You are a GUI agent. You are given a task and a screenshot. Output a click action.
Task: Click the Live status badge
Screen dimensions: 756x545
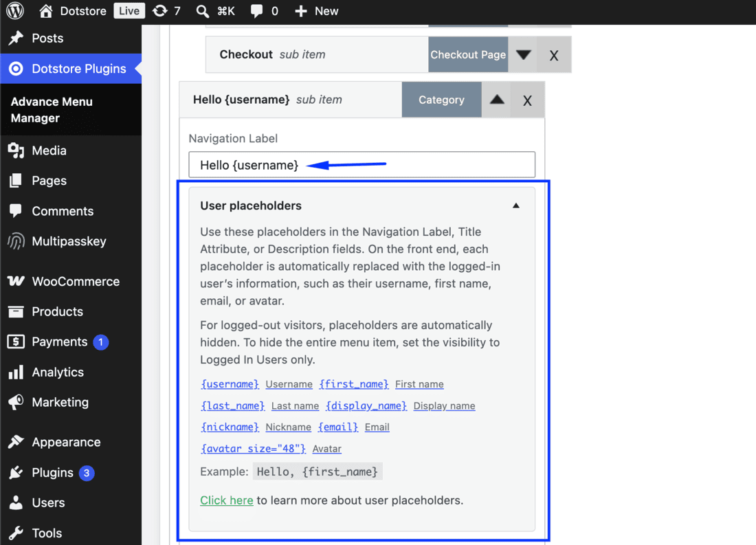tap(129, 10)
